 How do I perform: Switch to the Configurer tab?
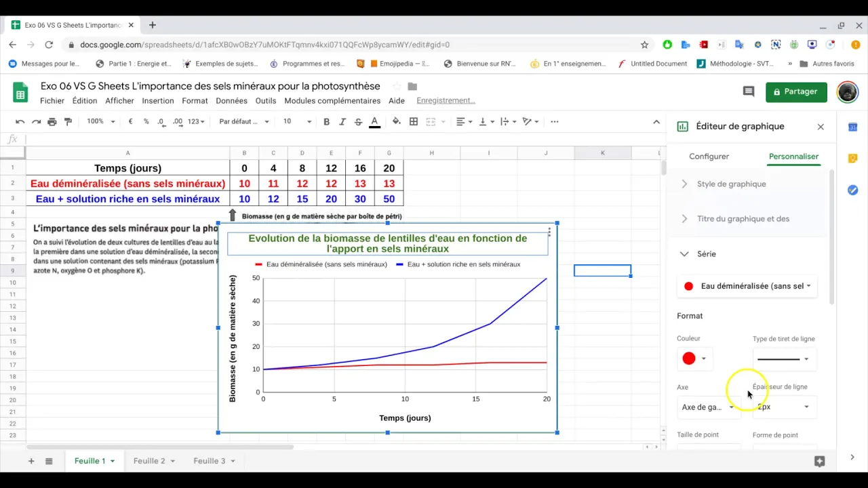pos(709,157)
